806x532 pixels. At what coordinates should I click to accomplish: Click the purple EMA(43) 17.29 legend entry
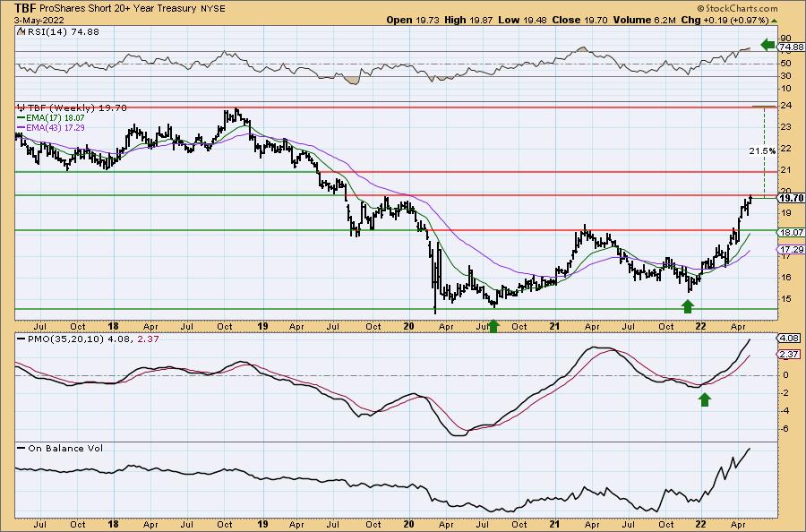[x=51, y=127]
